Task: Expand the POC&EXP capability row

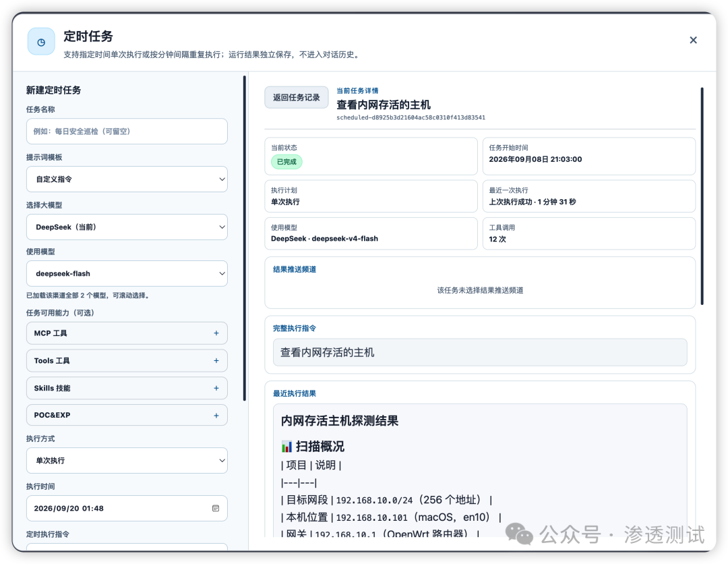Action: click(x=127, y=416)
